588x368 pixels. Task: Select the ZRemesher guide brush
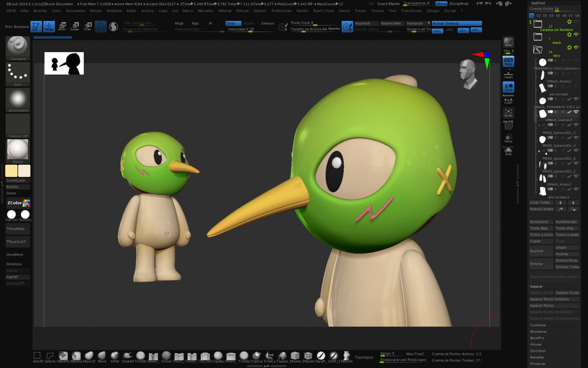(x=295, y=357)
